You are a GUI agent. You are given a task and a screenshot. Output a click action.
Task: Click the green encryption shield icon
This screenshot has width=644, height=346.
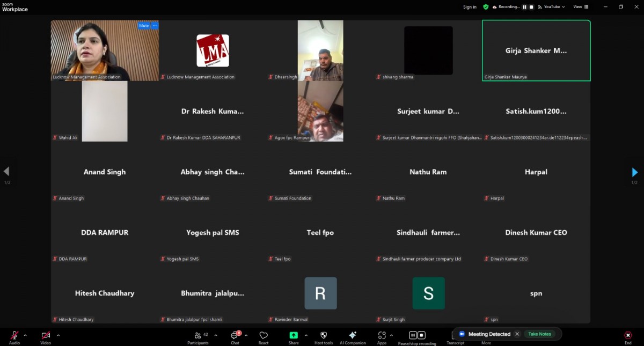pos(486,7)
